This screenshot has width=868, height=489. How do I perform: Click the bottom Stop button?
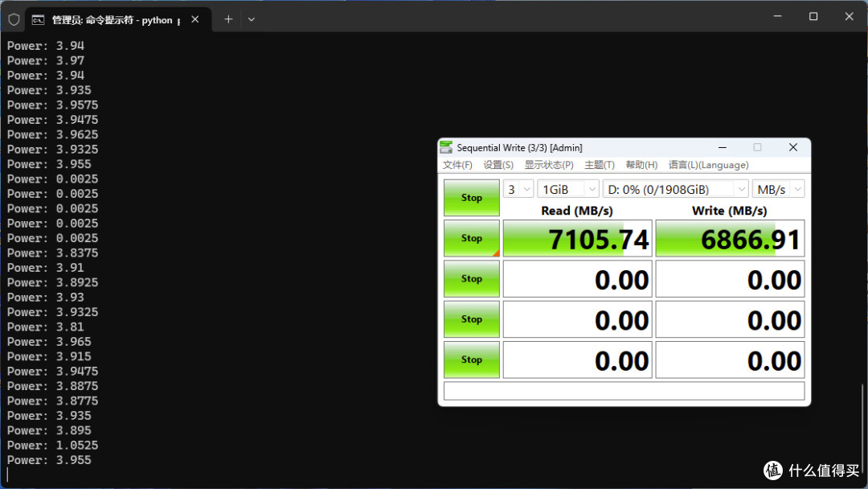coord(472,360)
